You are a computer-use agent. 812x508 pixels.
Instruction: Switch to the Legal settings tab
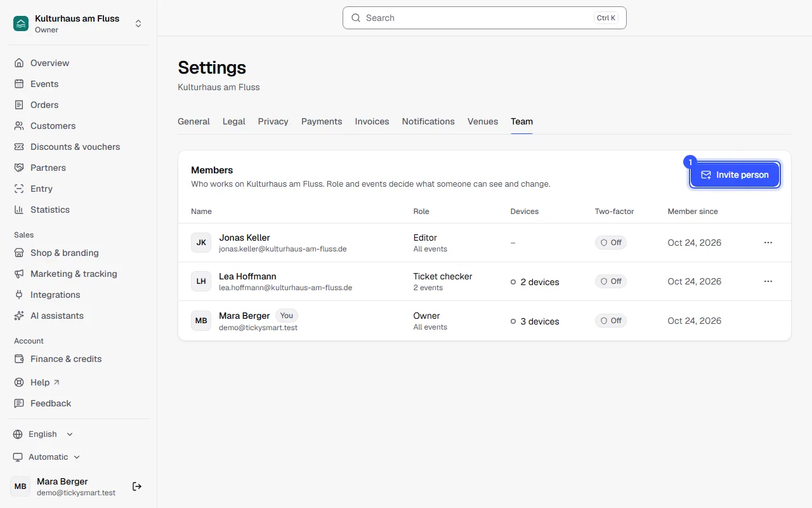234,121
